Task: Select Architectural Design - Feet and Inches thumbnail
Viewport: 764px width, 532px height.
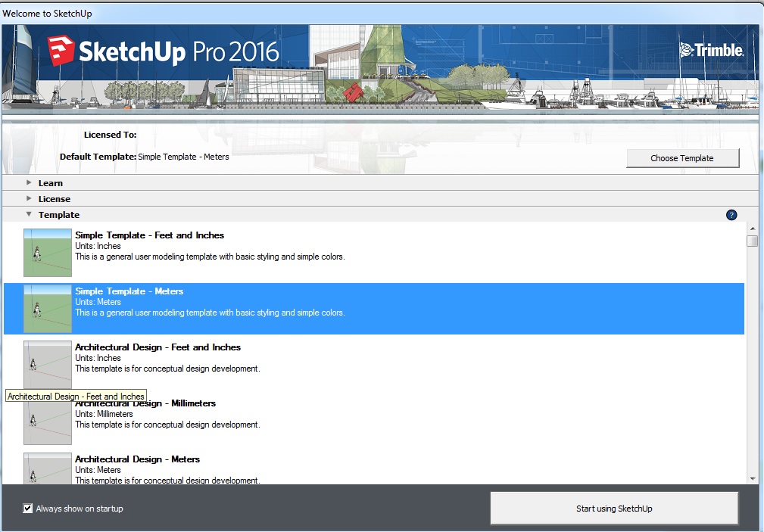Action: (x=48, y=365)
